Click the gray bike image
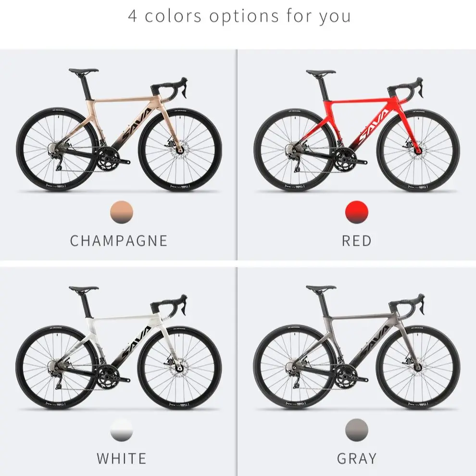Screen dimensions: 476x476 [x=357, y=347]
